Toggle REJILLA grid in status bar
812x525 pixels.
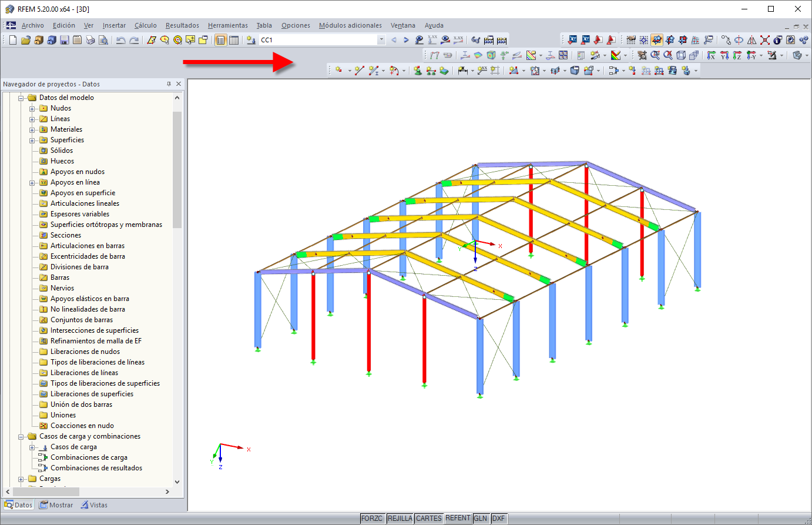tap(400, 519)
